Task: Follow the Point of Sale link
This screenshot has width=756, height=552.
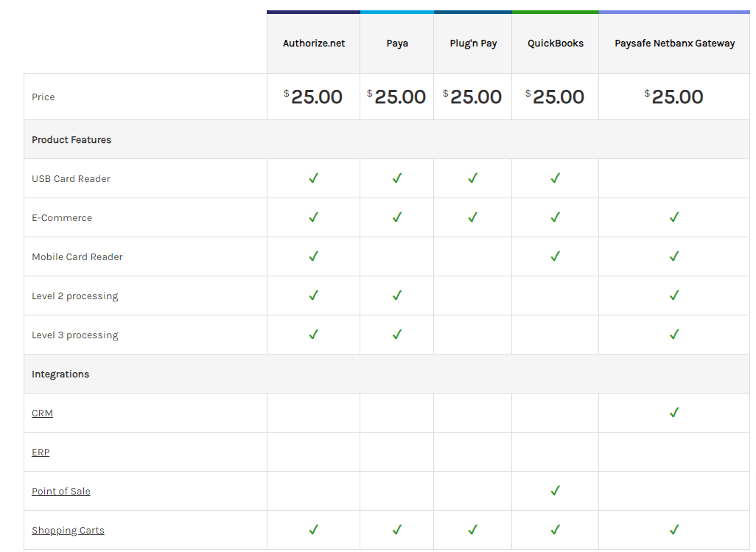Action: coord(61,492)
